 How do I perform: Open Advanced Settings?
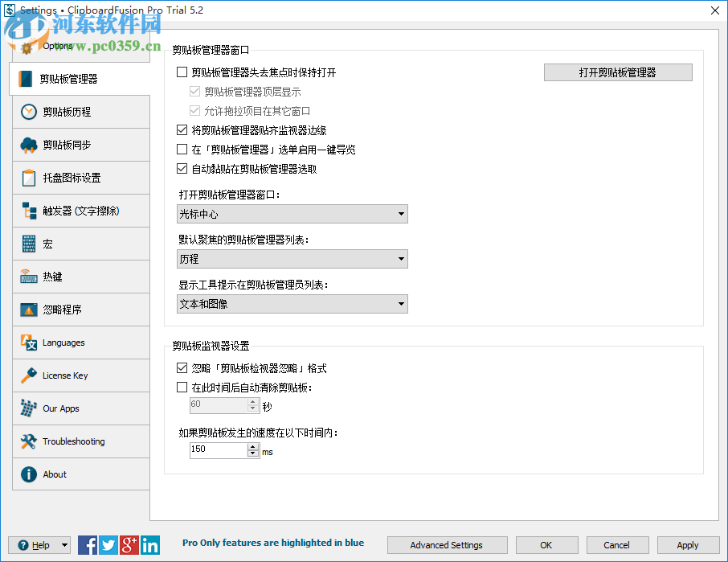447,544
